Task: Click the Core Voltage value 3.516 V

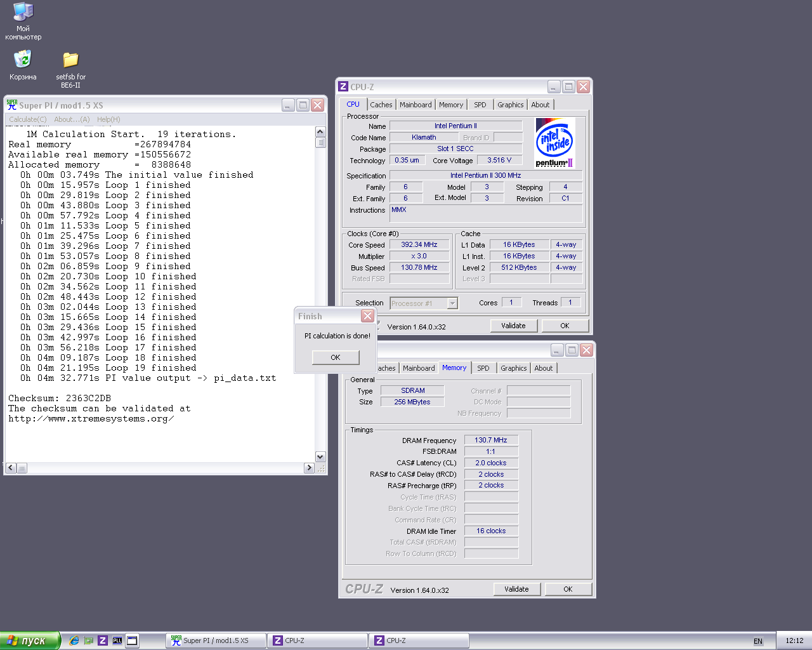Action: [x=499, y=160]
